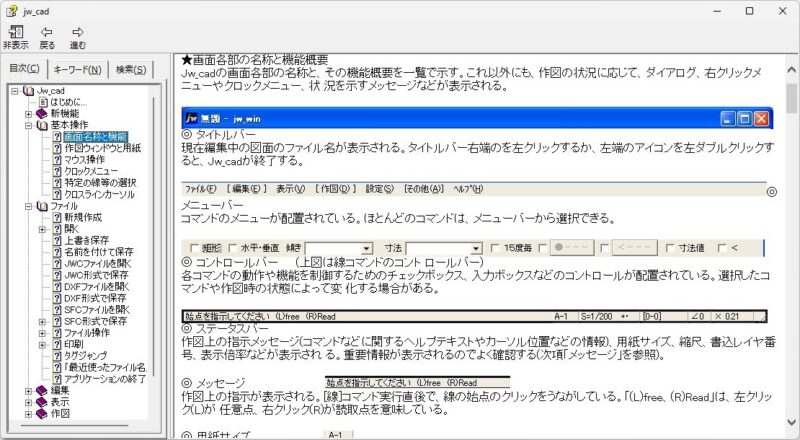
Task: Open the 作図ウィンドウと用紙 topic
Action: [x=102, y=148]
